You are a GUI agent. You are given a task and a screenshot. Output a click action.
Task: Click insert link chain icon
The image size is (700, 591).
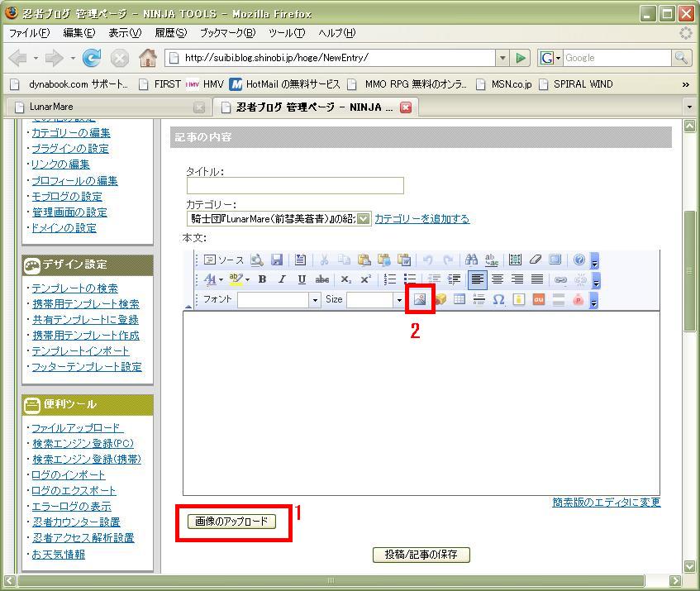click(560, 279)
